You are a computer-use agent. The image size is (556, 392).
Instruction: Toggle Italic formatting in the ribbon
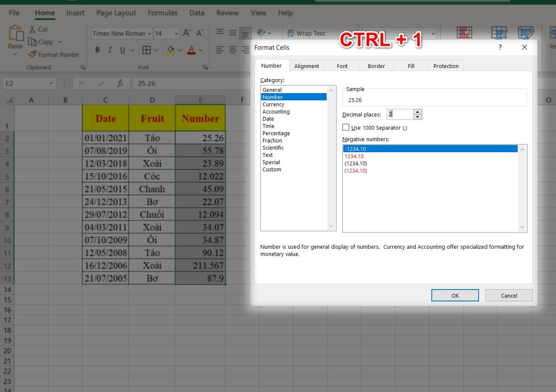click(110, 50)
